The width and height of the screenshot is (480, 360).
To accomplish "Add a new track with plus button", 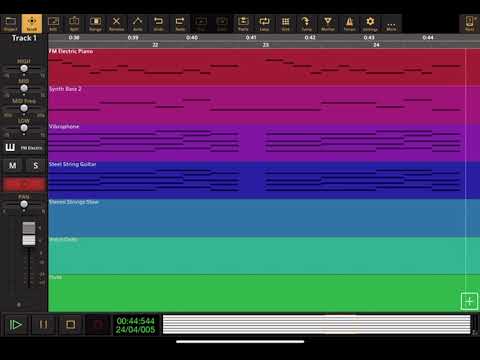I will click(469, 302).
